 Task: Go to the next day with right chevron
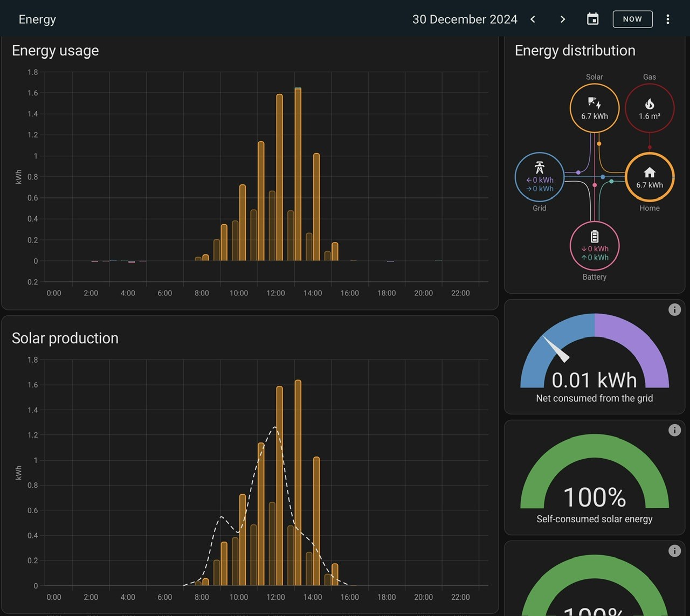click(563, 19)
